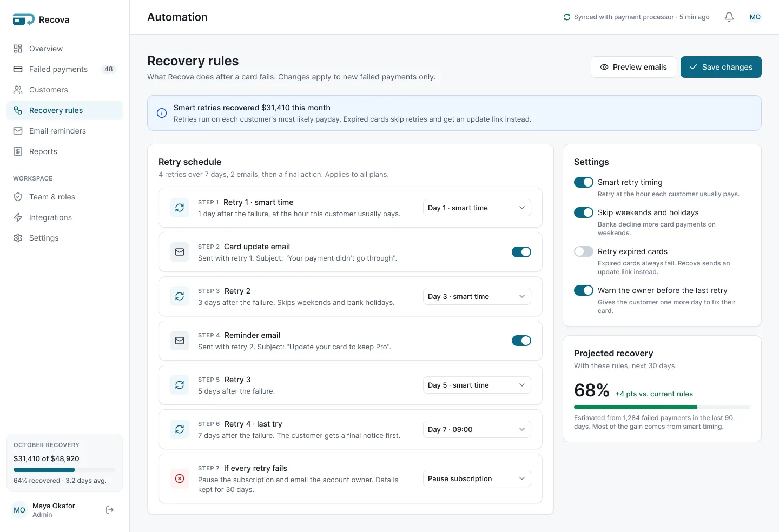Switch off Warn the owner before last retry

click(x=584, y=290)
